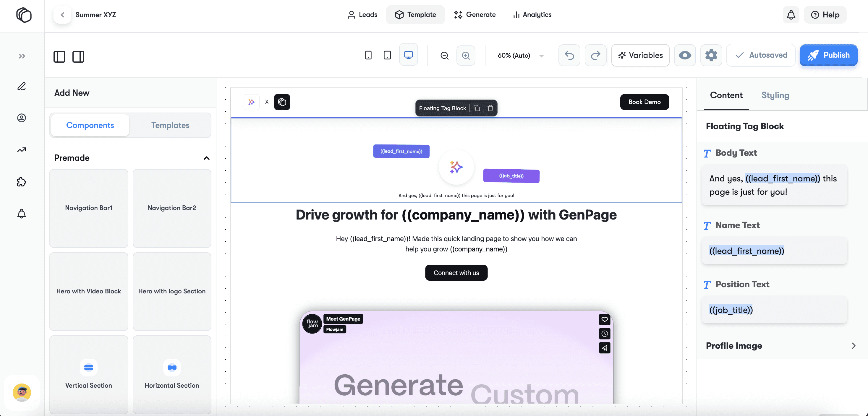Screen dimensions: 868x416
Task: Open notifications bell in top bar
Action: (791, 15)
